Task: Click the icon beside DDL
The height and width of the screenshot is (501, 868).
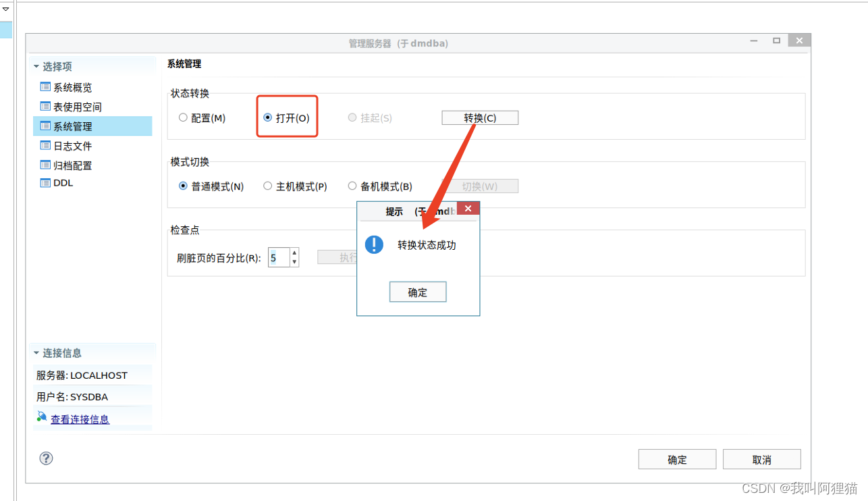Action: pos(45,182)
